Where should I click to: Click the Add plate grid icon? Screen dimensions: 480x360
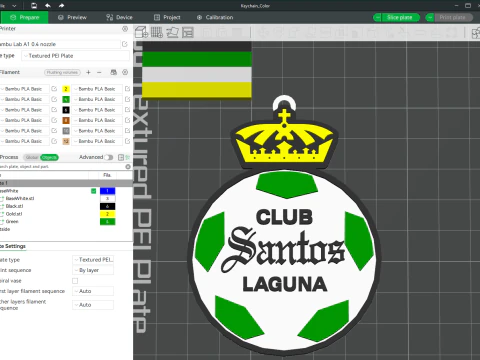point(157,32)
